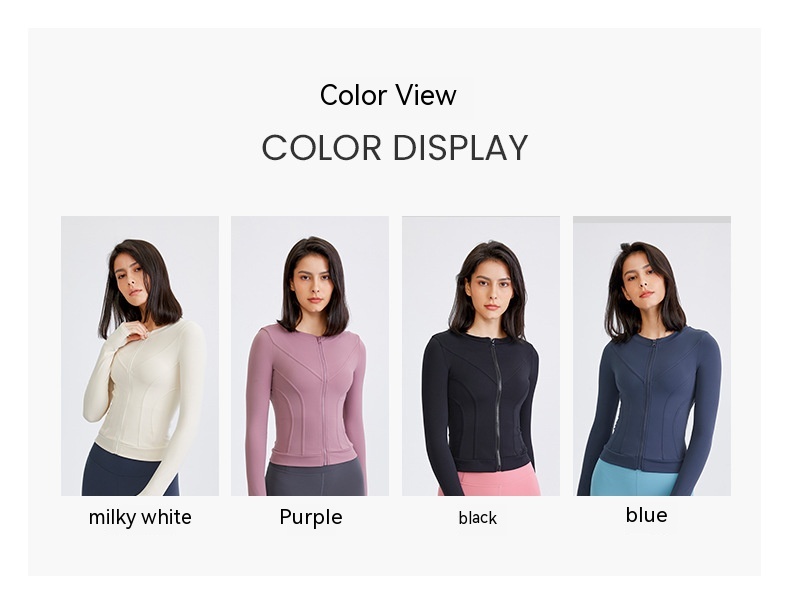The image size is (791, 603).
Task: Click the "black" color label
Action: [x=478, y=518]
